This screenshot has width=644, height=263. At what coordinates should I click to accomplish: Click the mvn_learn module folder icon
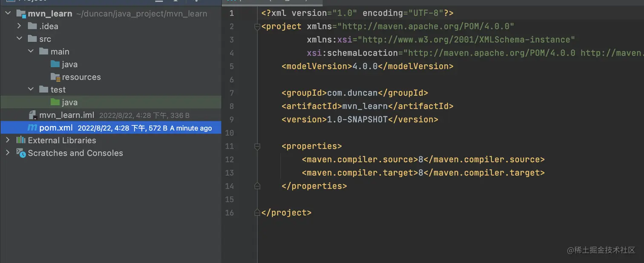[21, 14]
